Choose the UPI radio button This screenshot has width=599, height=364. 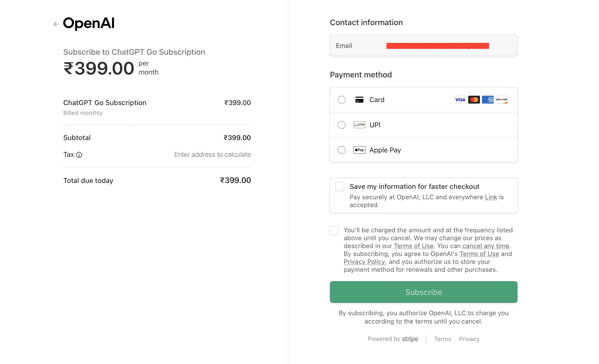pyautogui.click(x=342, y=125)
